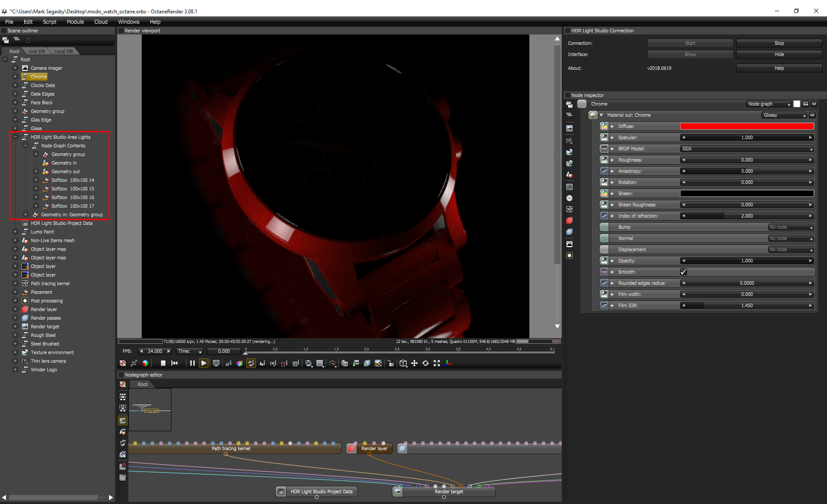
Task: Toggle the eye icon next to Node graph dropdown
Action: coord(814,104)
